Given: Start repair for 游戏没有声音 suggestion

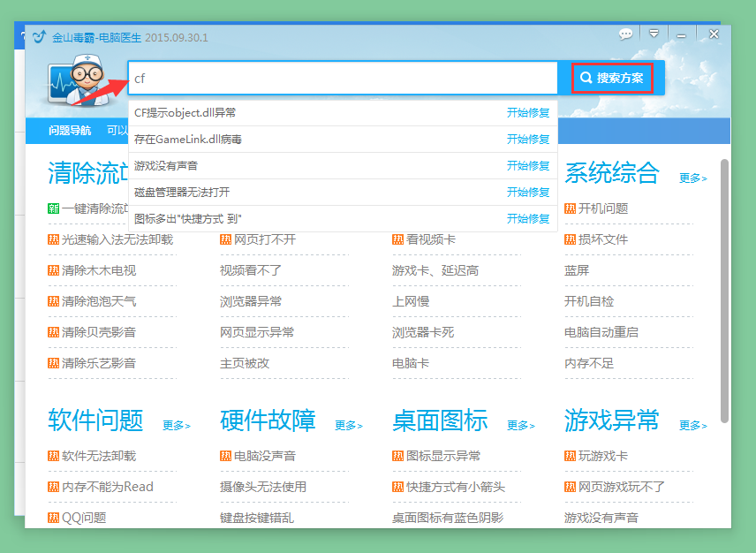Looking at the screenshot, I should pos(528,166).
